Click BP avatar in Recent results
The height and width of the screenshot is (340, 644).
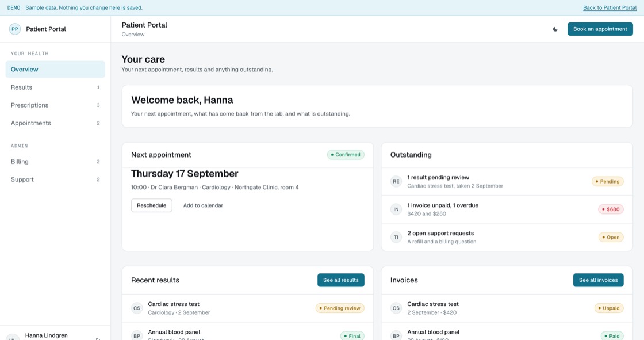click(137, 335)
